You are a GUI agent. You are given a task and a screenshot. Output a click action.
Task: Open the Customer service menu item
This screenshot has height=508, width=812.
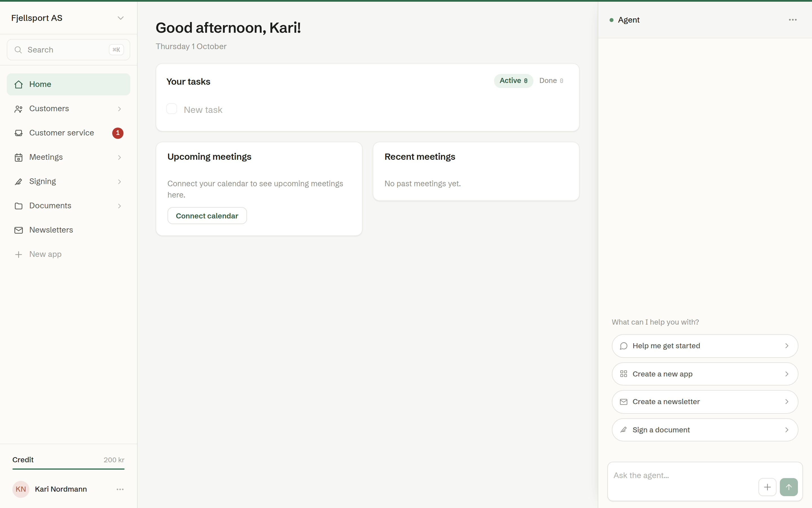click(69, 133)
